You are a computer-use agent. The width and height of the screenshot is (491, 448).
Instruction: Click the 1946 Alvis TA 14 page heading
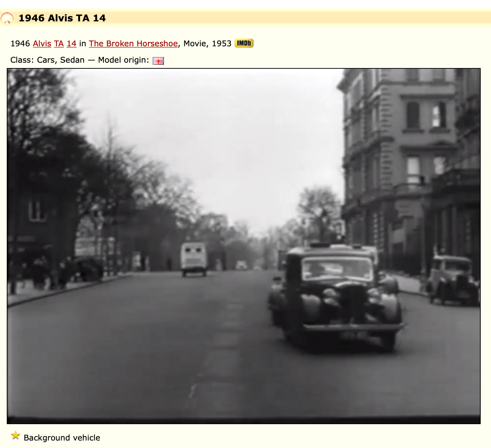62,18
